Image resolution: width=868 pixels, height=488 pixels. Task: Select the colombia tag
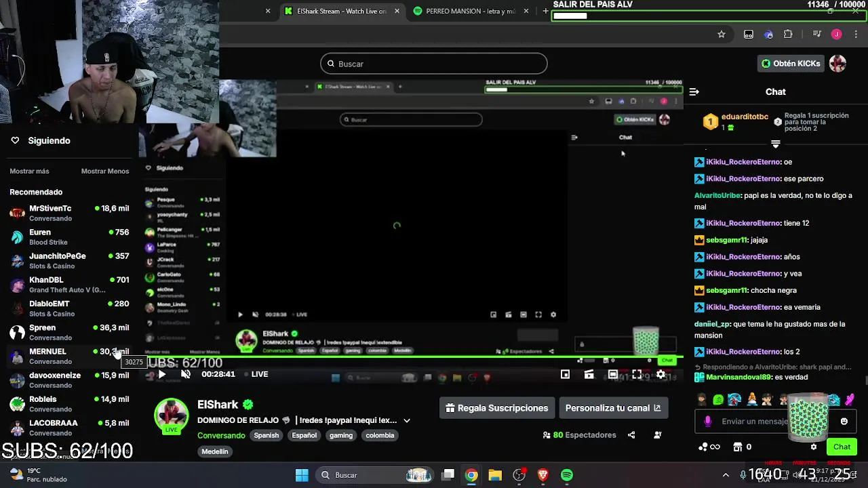coord(380,435)
